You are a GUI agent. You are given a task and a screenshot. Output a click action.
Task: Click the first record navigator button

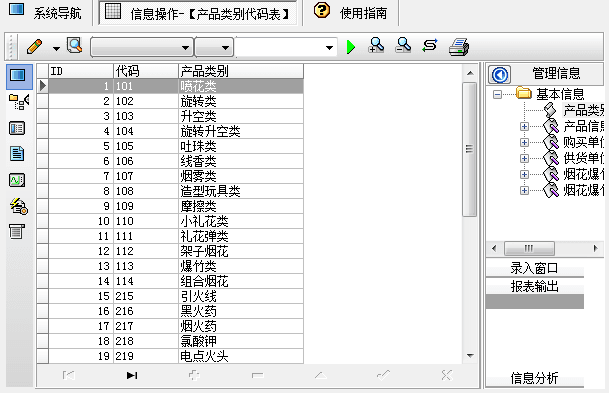click(x=69, y=376)
